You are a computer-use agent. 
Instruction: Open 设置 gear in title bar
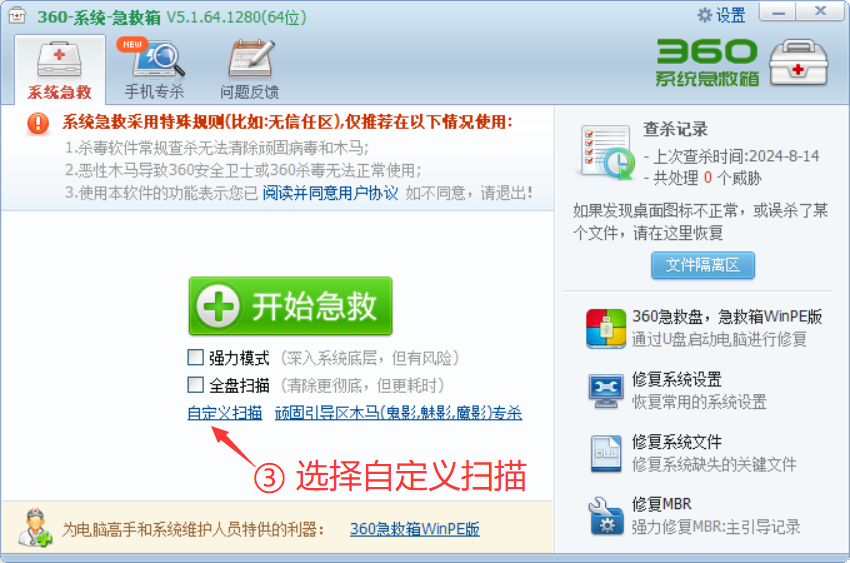tap(721, 15)
